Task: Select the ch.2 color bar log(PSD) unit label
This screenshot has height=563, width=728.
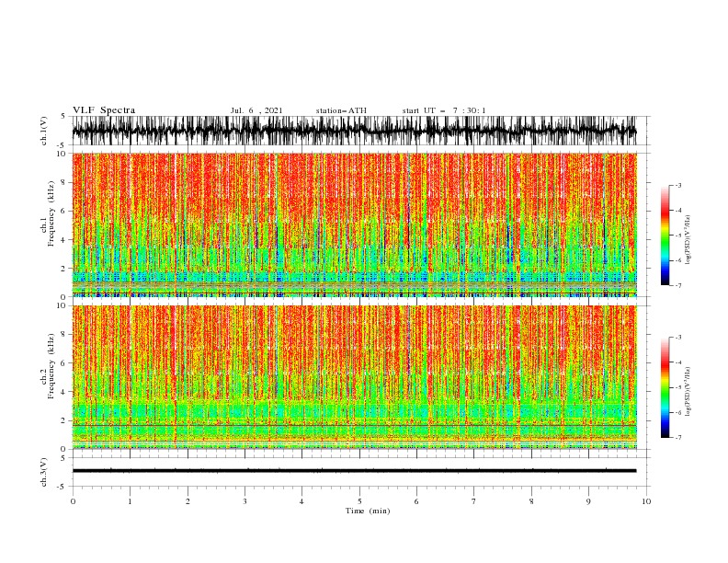Action: (x=688, y=391)
